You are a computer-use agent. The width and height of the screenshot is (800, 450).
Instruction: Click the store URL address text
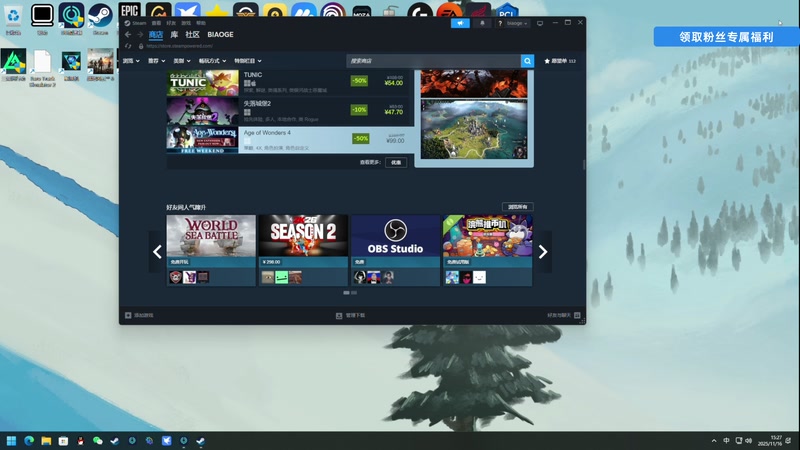pos(180,46)
